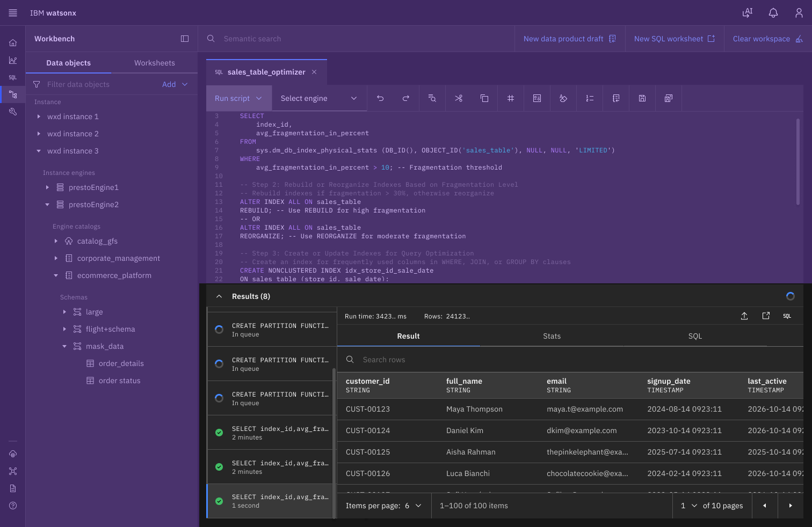812x527 pixels.
Task: Copy selection icon in editor toolbar
Action: point(484,98)
